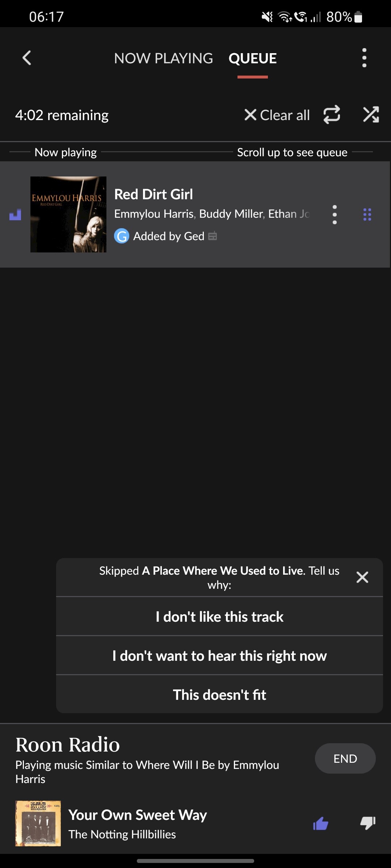The height and width of the screenshot is (868, 391).
Task: Tap the back arrow icon
Action: pos(27,58)
